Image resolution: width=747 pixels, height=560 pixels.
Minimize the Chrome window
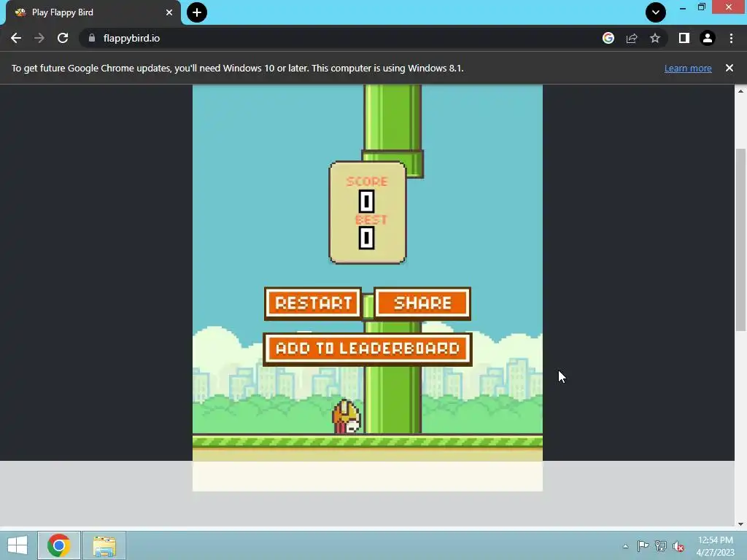tap(683, 7)
